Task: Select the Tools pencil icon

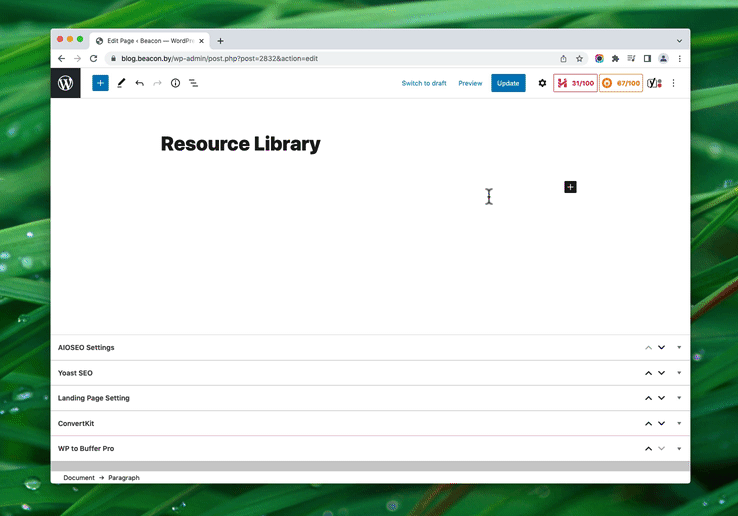Action: [121, 83]
